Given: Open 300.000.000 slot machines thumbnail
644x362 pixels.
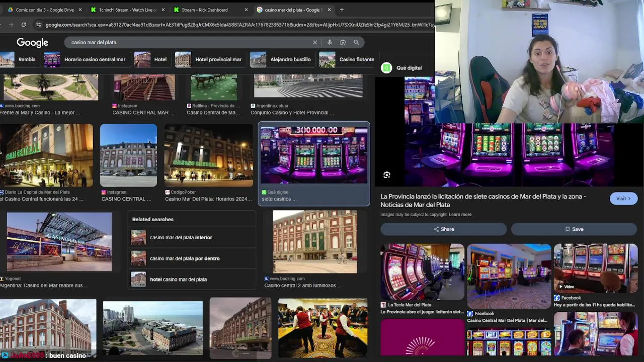Looking at the screenshot, I should (314, 154).
